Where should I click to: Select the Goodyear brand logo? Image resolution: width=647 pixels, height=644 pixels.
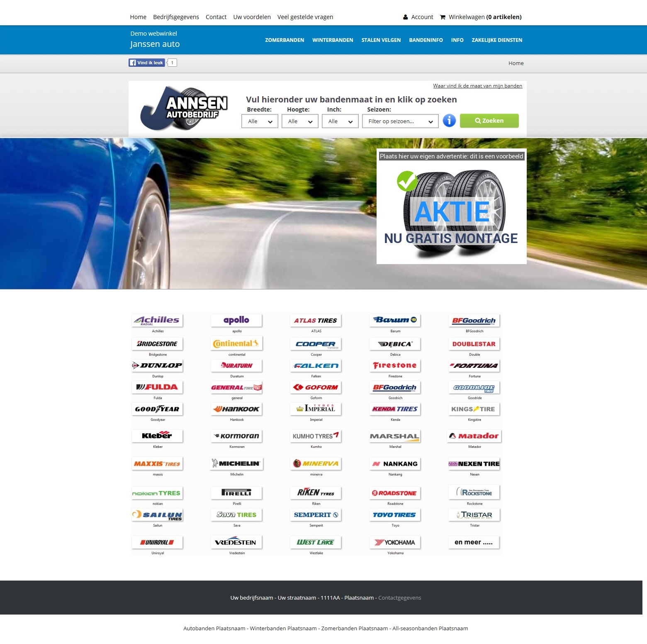(158, 409)
